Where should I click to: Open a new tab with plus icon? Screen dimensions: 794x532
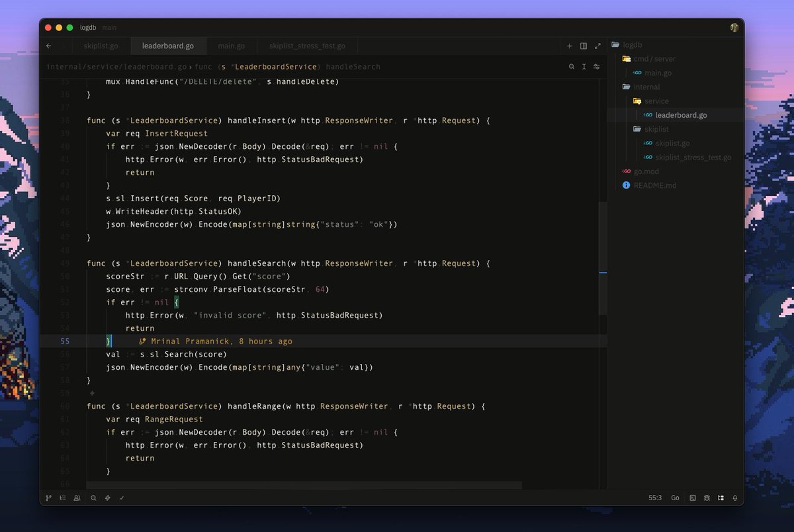(569, 46)
